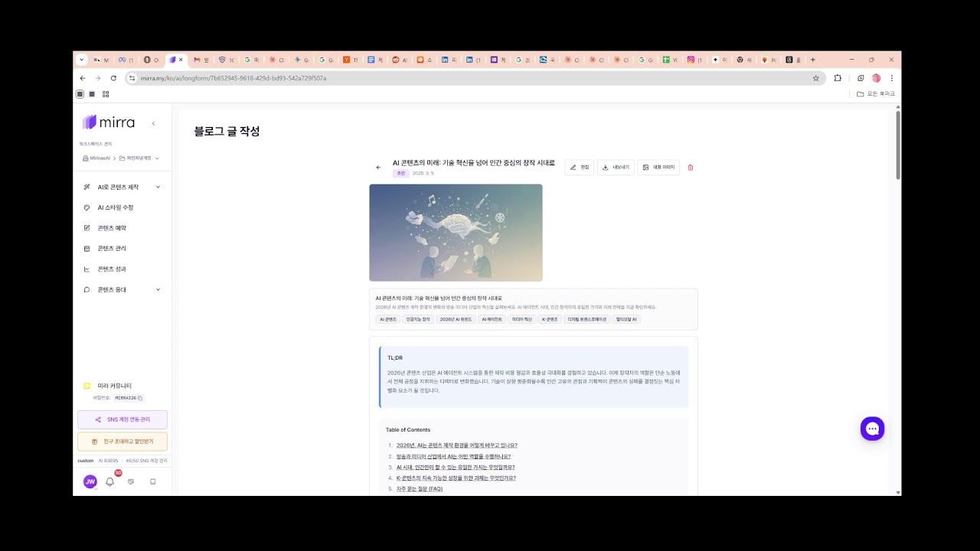Click the browser back arrow
This screenshot has width=980, height=551.
tap(83, 78)
